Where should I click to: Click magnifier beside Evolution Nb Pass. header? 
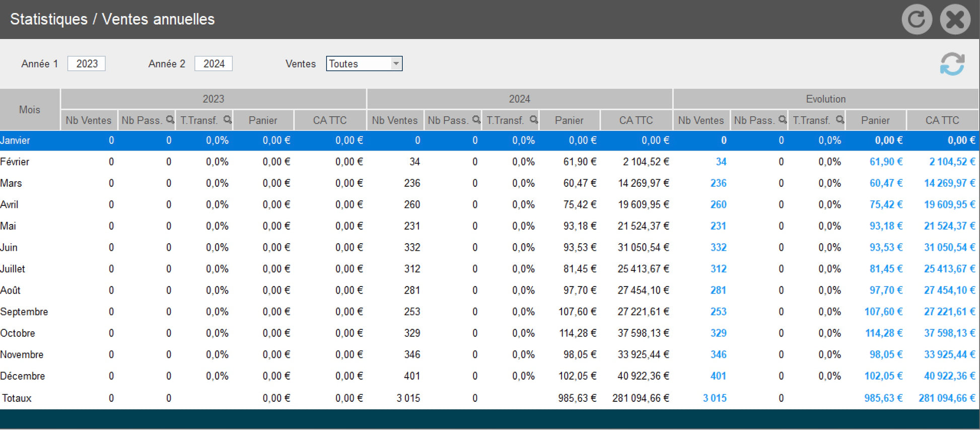click(x=782, y=120)
